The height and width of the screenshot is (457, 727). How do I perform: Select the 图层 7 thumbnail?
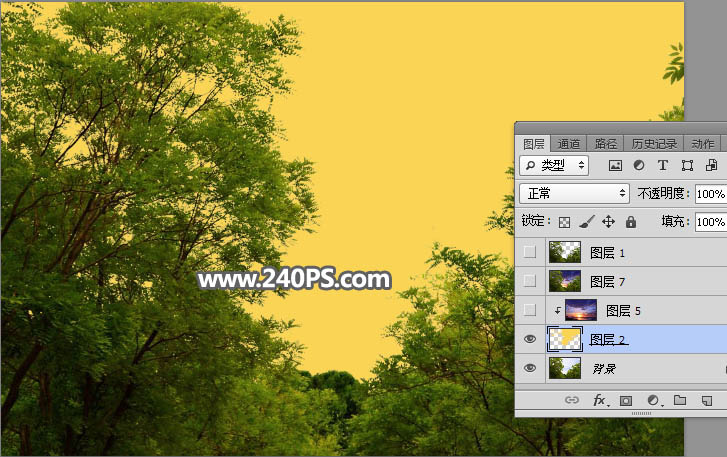click(x=565, y=281)
